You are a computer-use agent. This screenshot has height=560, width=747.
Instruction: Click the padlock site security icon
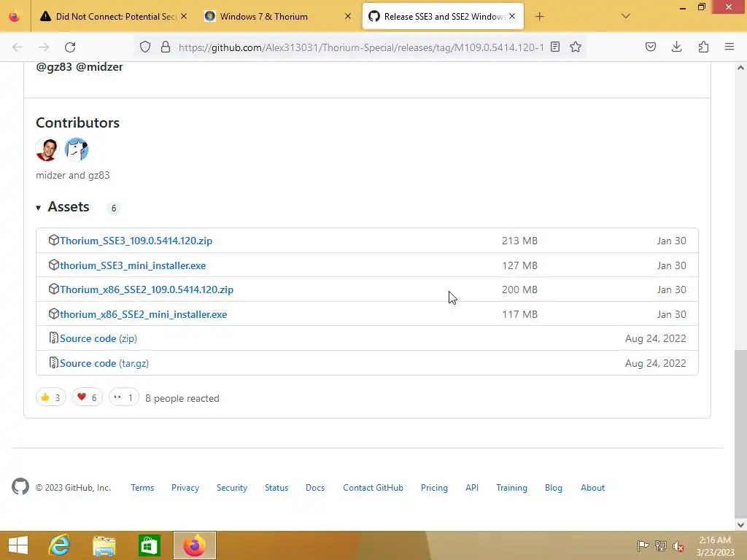[166, 47]
